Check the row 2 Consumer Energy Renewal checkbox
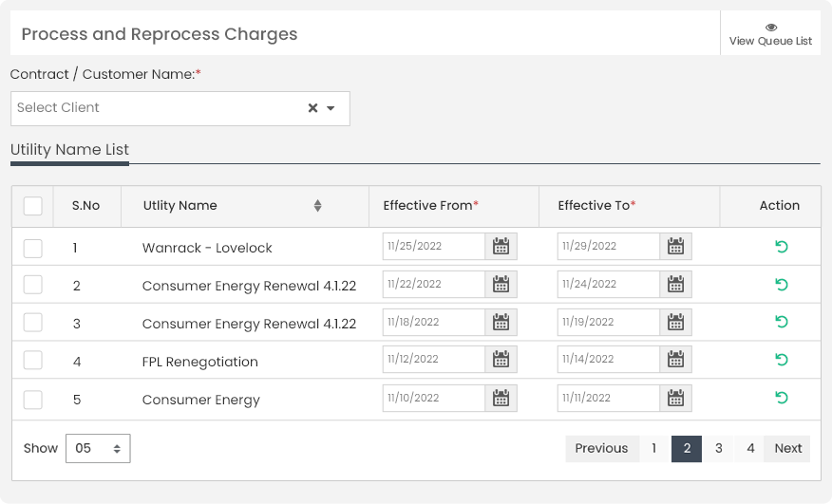The width and height of the screenshot is (832, 504). coord(33,285)
